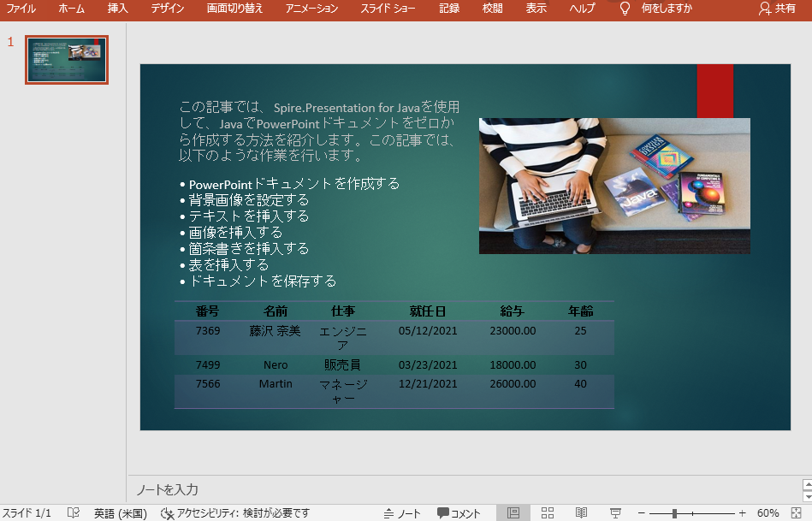
Task: Click bullet 'ドキュメントを保存する'
Action: [262, 281]
